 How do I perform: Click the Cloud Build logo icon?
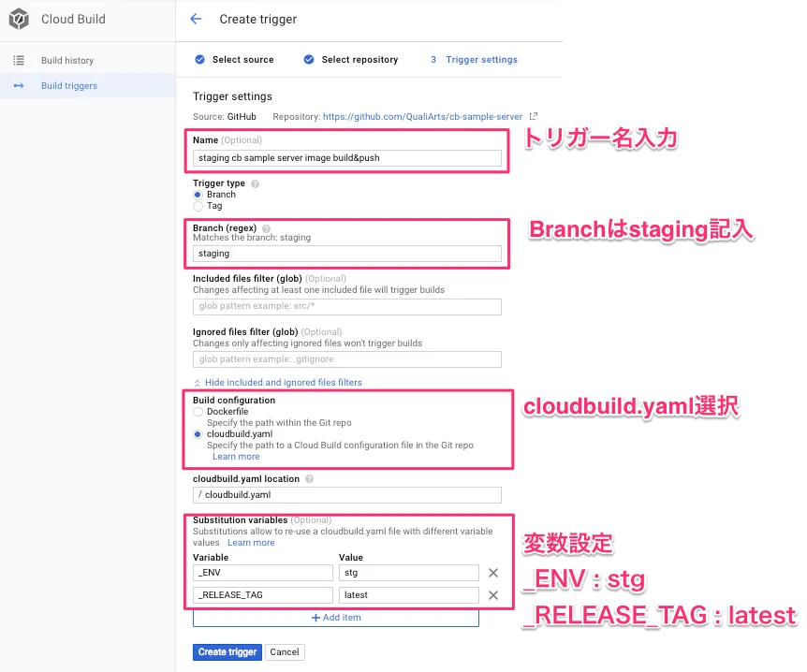click(x=19, y=19)
